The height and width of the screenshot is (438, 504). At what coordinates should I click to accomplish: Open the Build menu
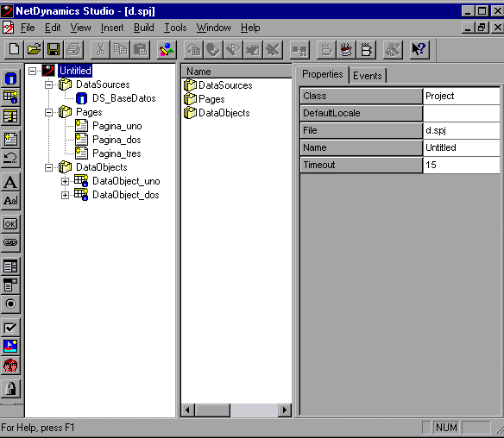click(x=143, y=28)
